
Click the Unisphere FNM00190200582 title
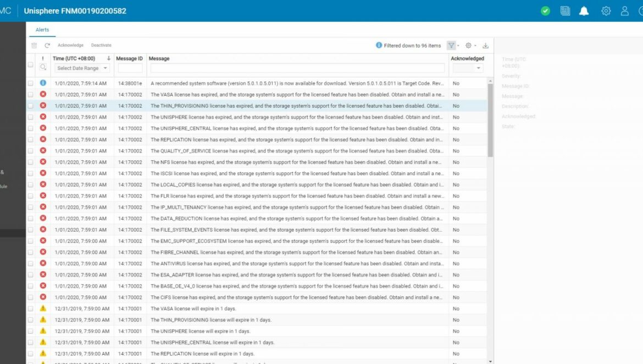pyautogui.click(x=75, y=11)
